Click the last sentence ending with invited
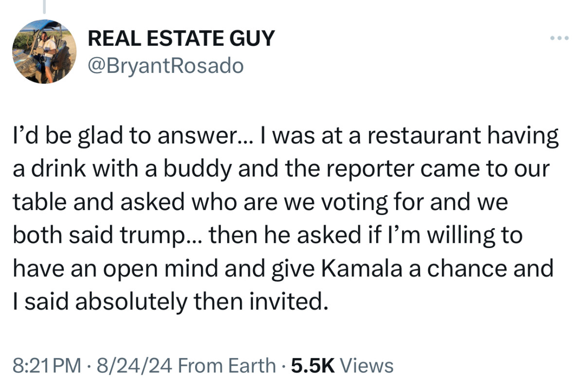 (x=170, y=302)
